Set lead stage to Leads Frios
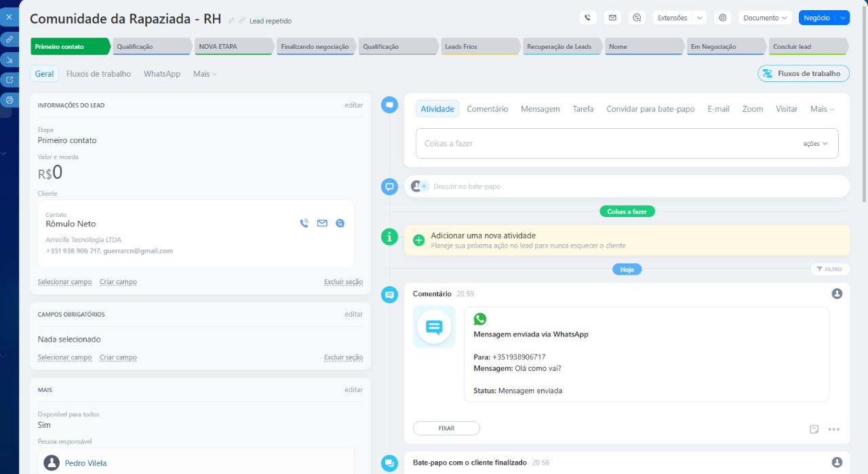 tap(479, 47)
